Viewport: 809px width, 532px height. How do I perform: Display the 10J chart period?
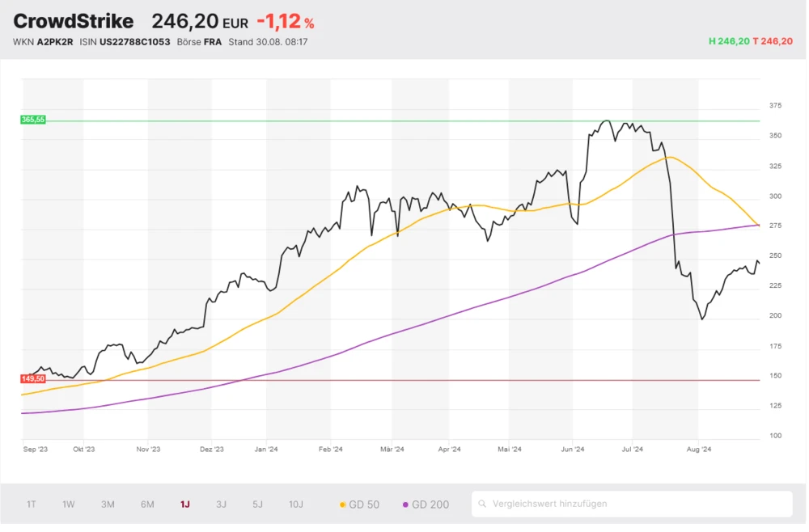[x=296, y=505]
